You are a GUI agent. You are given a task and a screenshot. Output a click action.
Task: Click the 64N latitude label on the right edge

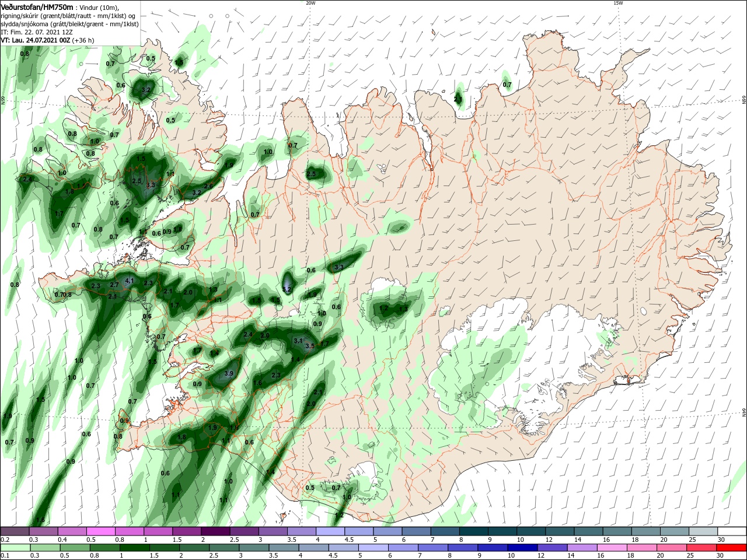click(744, 412)
